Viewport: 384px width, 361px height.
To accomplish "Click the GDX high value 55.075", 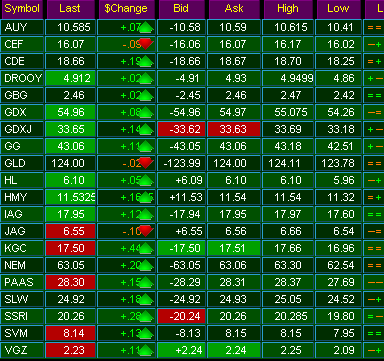I will [x=288, y=112].
